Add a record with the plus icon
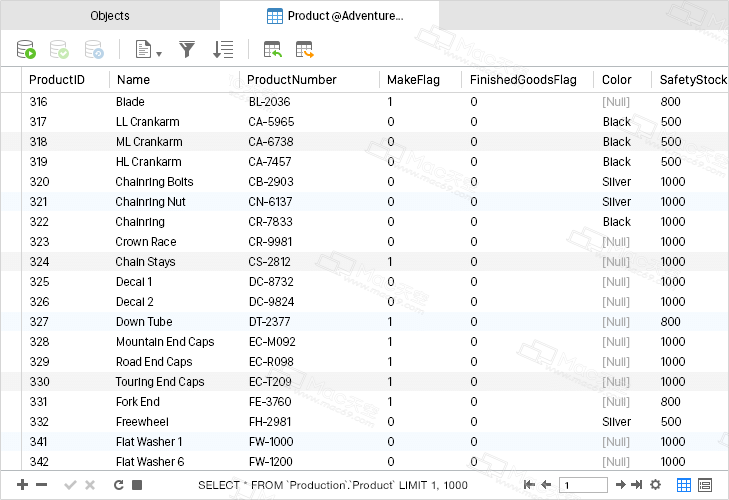Image resolution: width=729 pixels, height=500 pixels. 22,485
